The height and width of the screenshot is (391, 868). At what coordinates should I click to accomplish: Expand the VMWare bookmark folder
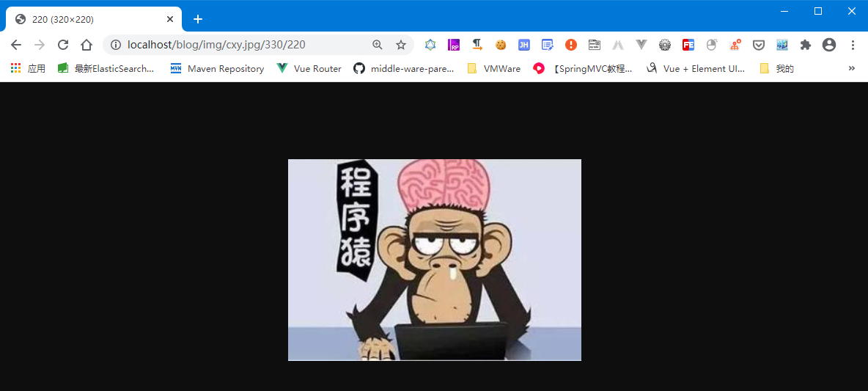tap(494, 69)
